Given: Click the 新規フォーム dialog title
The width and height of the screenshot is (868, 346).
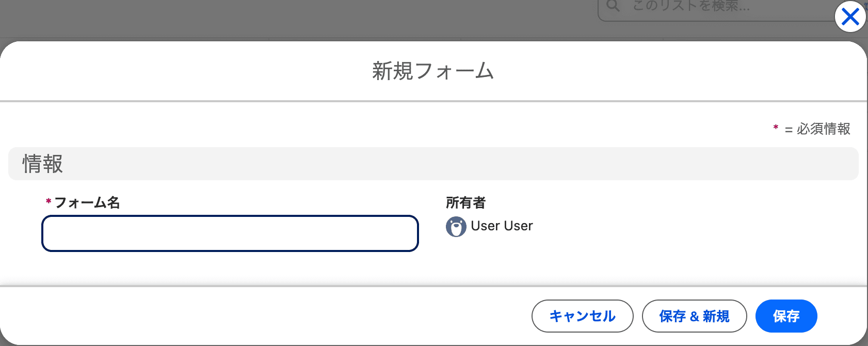Looking at the screenshot, I should 433,71.
